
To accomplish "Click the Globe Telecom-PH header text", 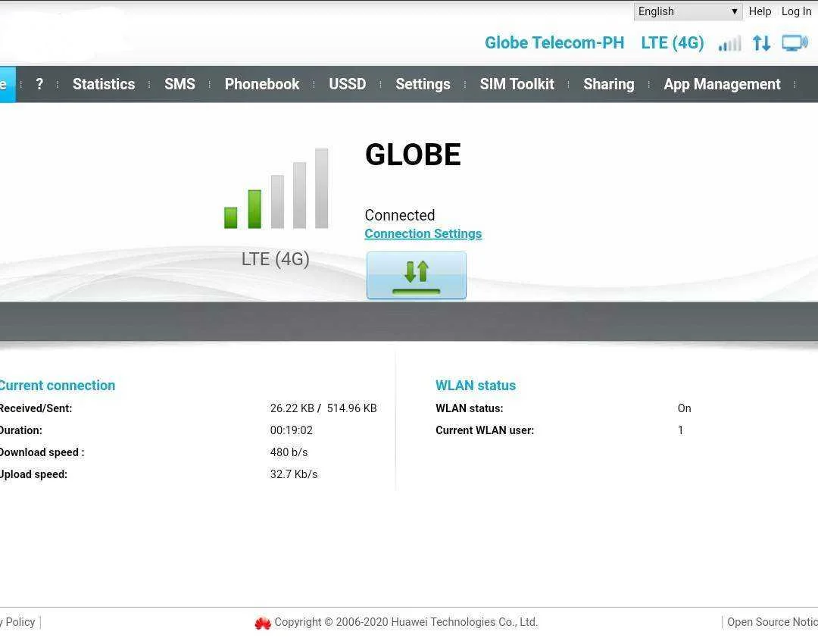I will (x=554, y=42).
